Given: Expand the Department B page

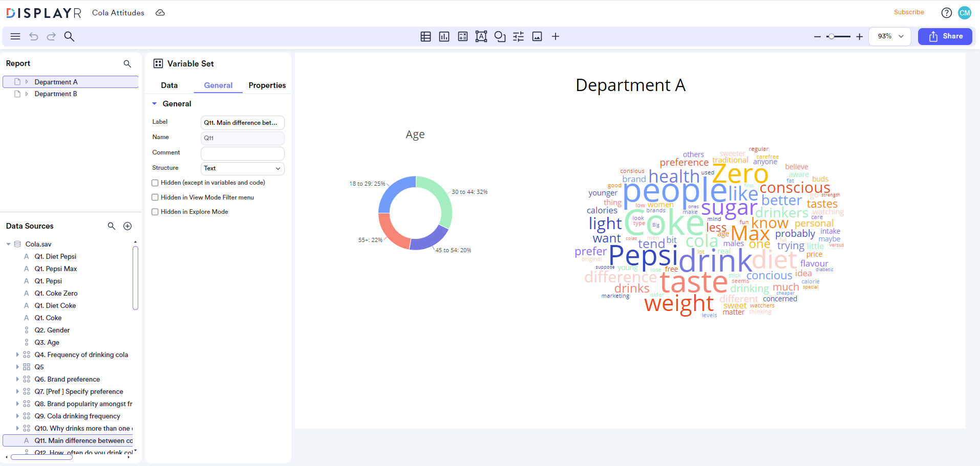Looking at the screenshot, I should 27,94.
